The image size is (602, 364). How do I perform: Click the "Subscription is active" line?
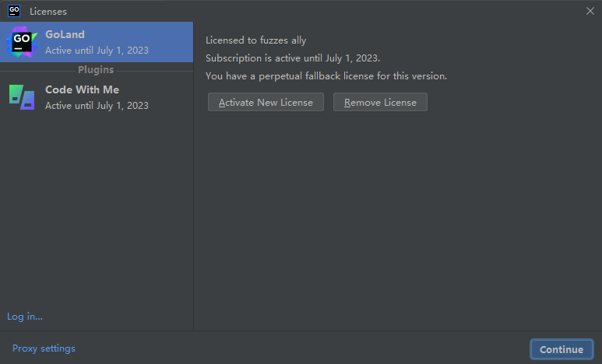tap(293, 58)
